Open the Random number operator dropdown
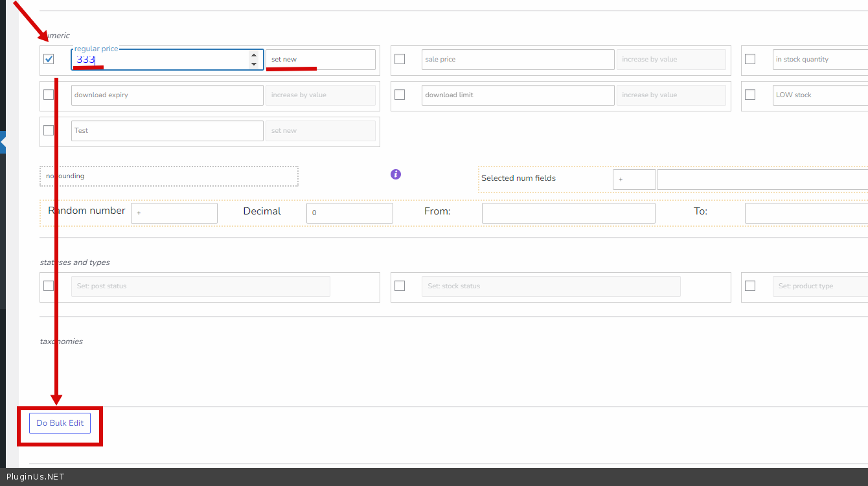The width and height of the screenshot is (868, 486). [x=174, y=213]
